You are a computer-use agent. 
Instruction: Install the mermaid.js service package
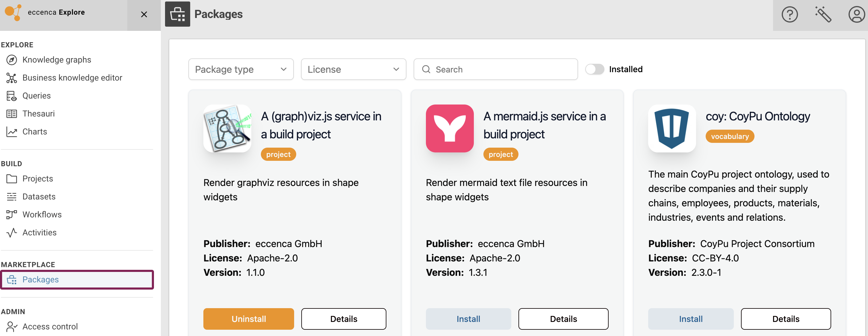click(468, 319)
